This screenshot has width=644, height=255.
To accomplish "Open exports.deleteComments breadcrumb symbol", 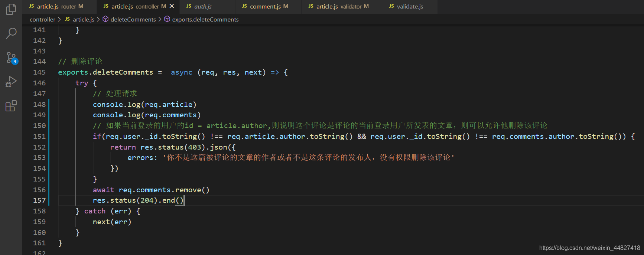I will [205, 19].
